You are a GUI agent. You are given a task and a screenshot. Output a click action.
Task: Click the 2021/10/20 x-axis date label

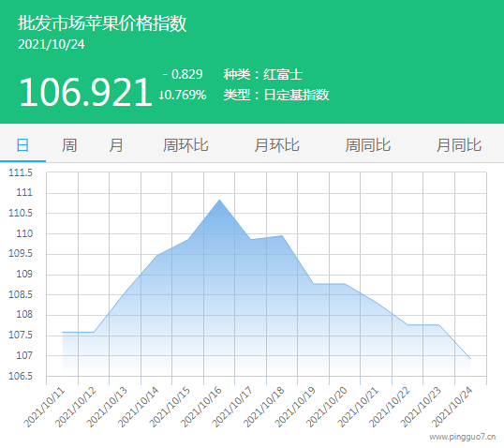pos(327,407)
